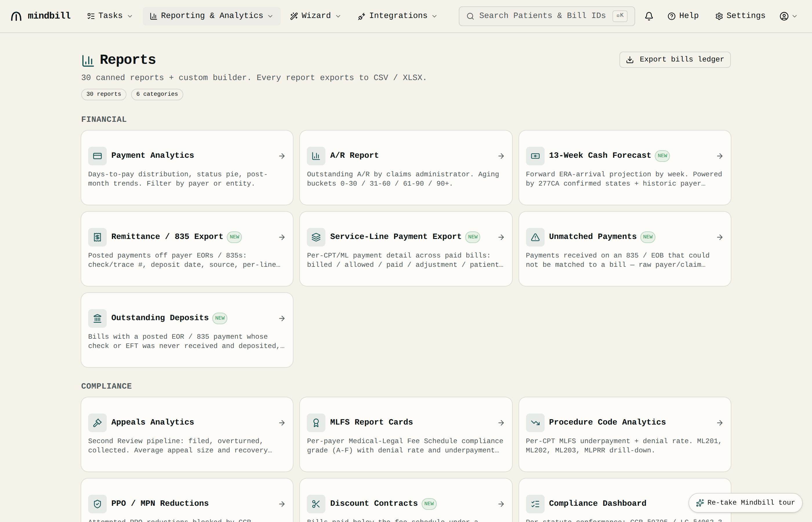Click the Appeals Analytics gavel icon
Viewport: 812px width, 522px height.
click(97, 423)
